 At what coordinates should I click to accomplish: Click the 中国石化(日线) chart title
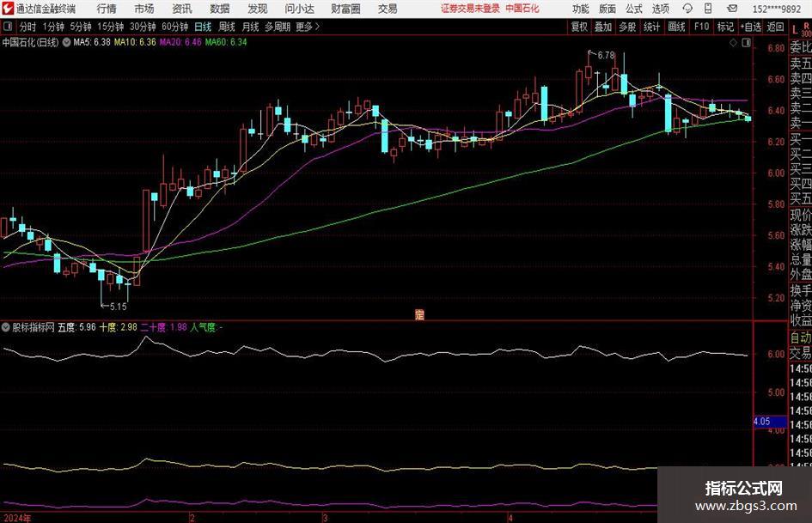point(31,42)
